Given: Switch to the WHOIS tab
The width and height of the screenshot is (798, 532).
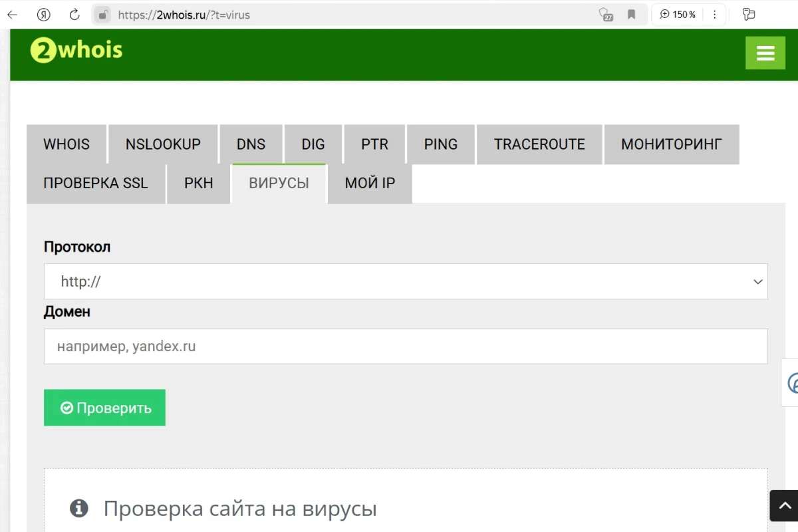Looking at the screenshot, I should [x=66, y=144].
